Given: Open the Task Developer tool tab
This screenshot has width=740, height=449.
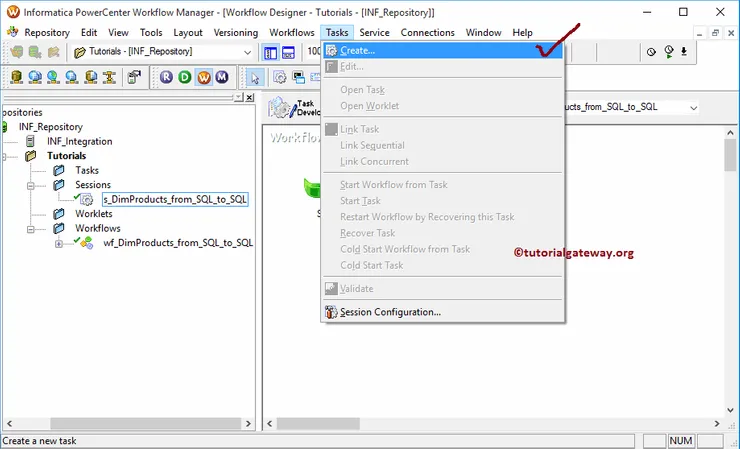Looking at the screenshot, I should [294, 108].
